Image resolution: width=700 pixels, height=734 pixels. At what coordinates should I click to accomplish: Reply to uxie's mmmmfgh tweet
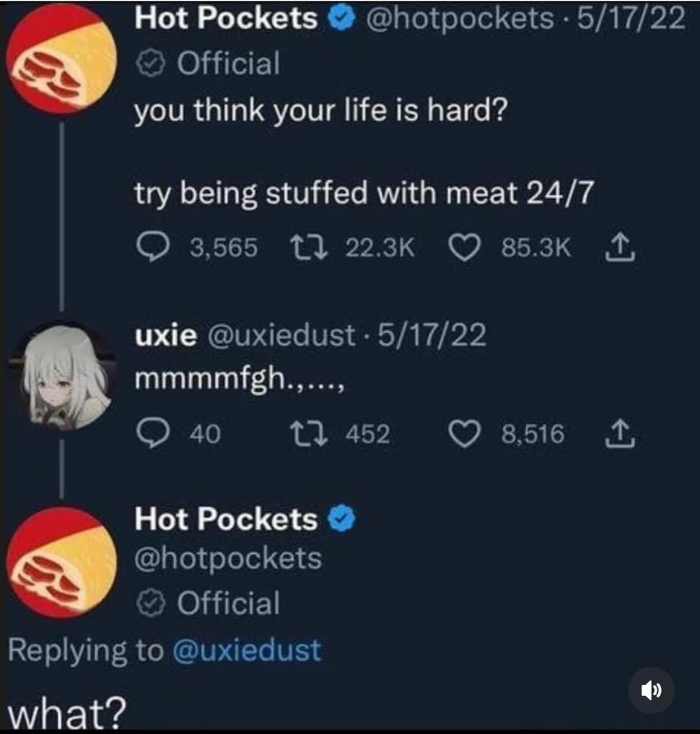coord(150,434)
